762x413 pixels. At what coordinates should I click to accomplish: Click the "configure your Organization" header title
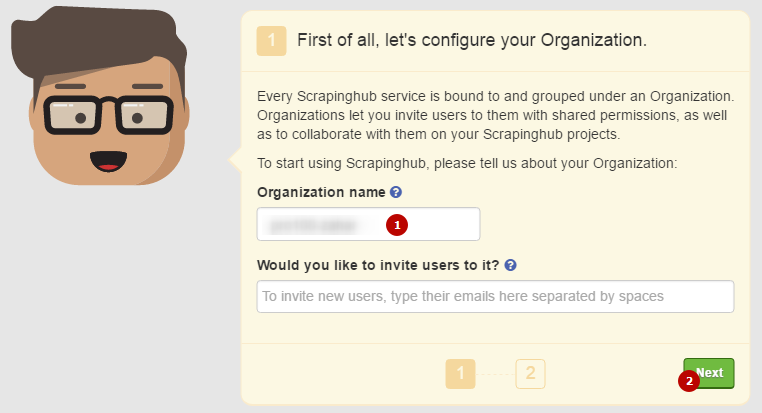click(x=472, y=41)
